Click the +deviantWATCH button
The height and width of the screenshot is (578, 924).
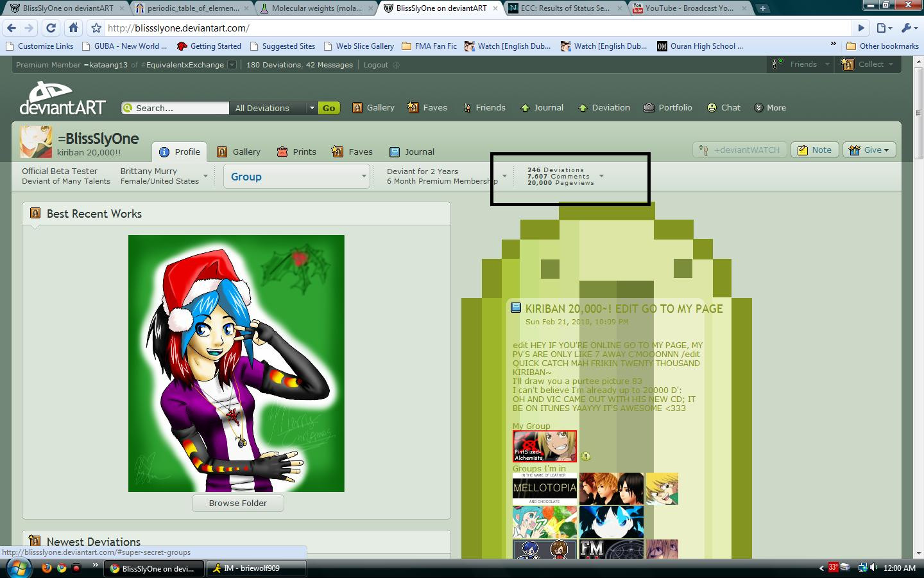[739, 150]
